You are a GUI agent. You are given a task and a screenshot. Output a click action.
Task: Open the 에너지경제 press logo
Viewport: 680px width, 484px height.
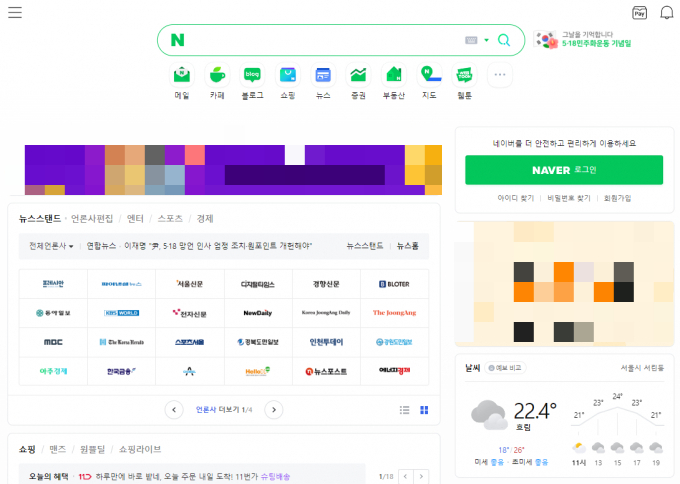394,371
